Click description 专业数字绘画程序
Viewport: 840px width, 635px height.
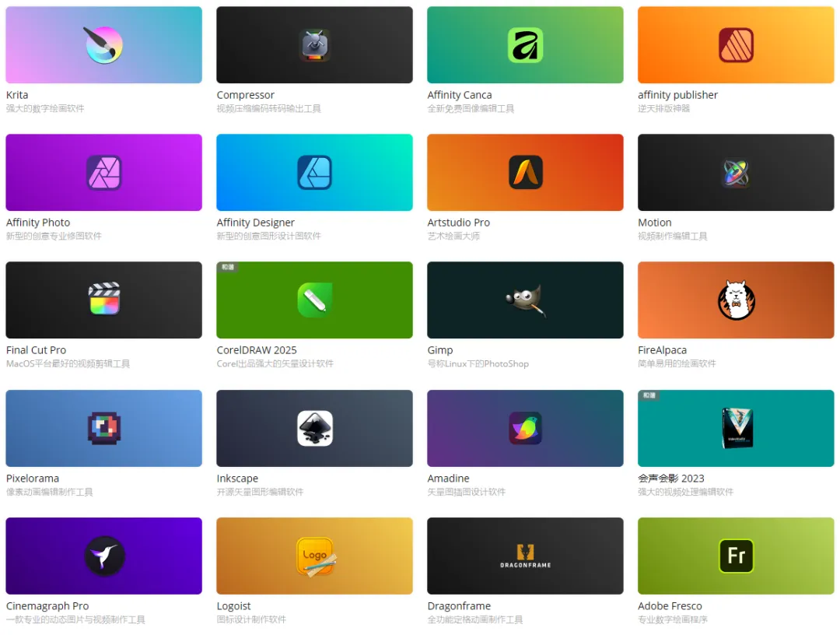[x=672, y=619]
